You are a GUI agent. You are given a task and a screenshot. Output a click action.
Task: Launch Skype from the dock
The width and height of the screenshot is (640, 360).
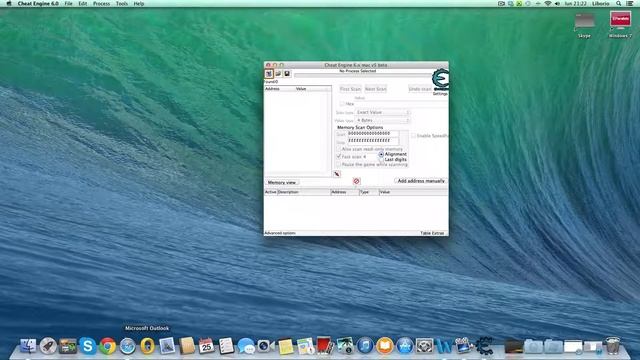tap(88, 346)
